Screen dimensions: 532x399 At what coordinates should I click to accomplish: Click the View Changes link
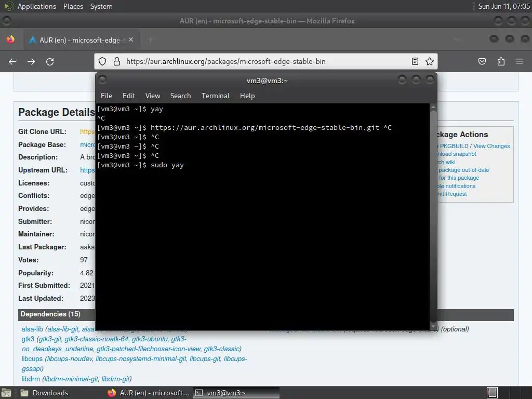[x=491, y=146]
